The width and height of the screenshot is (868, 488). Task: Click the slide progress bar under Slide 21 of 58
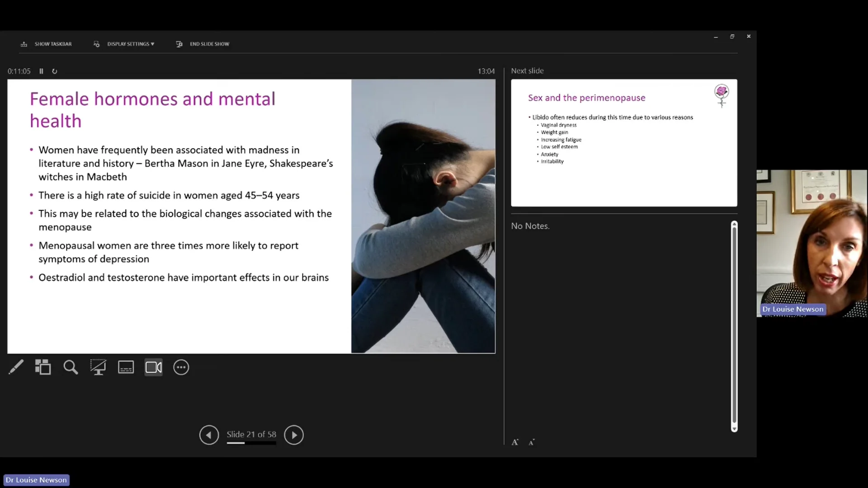click(251, 443)
